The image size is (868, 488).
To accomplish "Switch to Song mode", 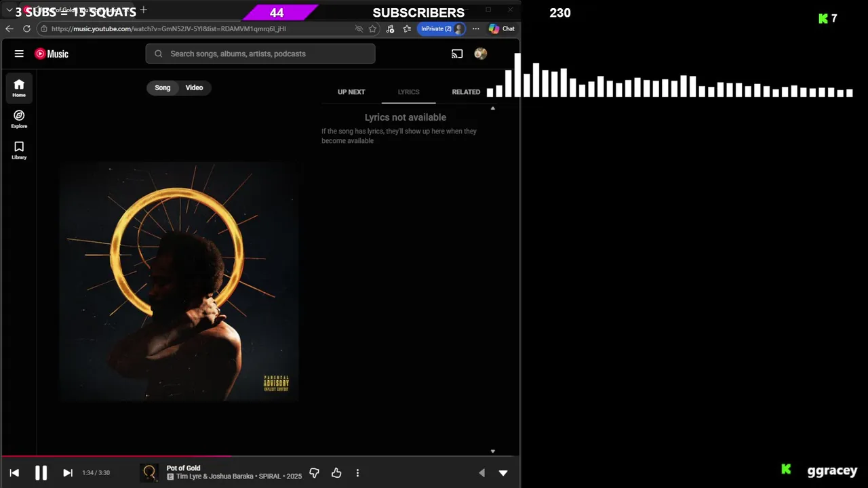I will 163,87.
